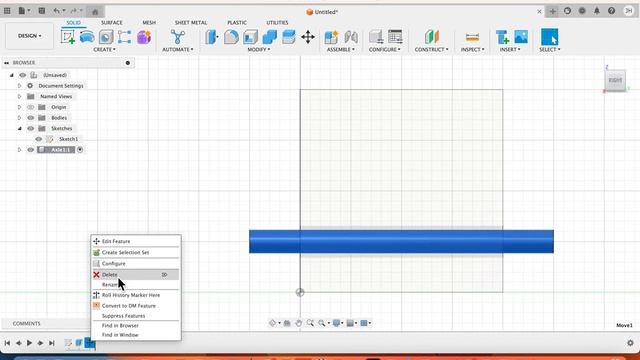Select the Shell tool

[250, 37]
